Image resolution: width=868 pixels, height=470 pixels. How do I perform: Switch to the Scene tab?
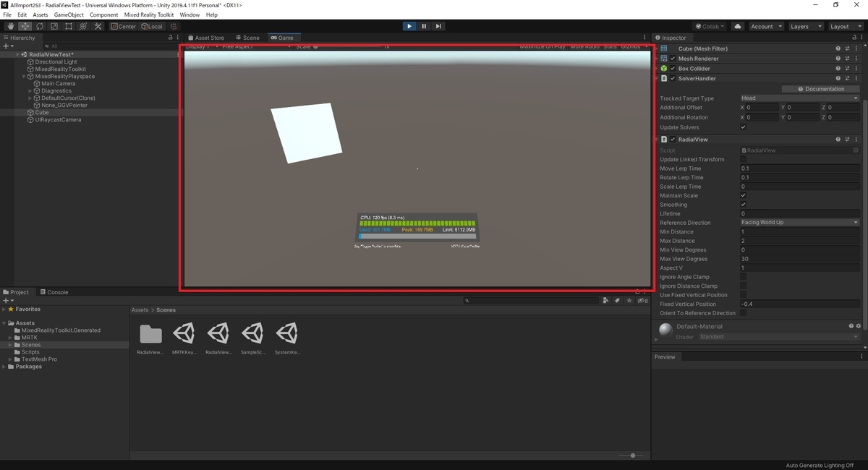pos(247,38)
